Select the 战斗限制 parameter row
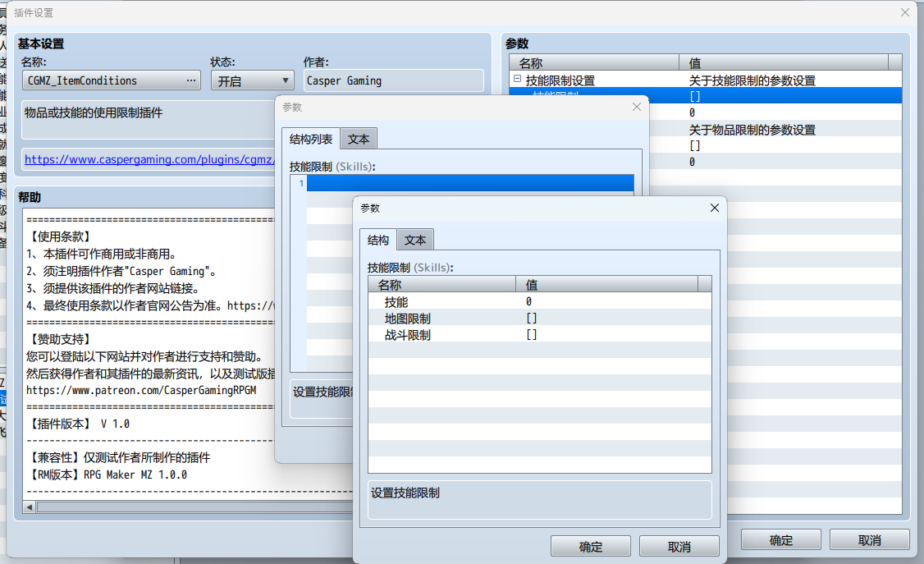 [539, 335]
